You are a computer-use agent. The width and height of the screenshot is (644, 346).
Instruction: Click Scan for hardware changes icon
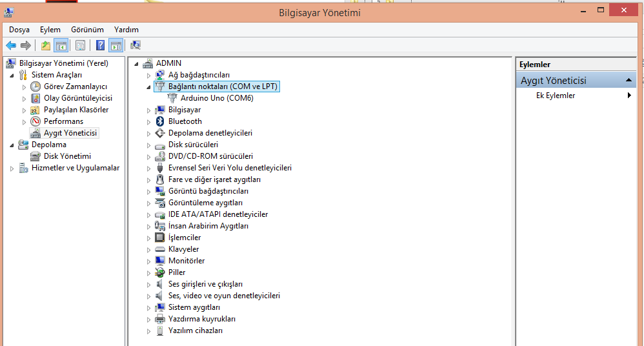pyautogui.click(x=135, y=45)
